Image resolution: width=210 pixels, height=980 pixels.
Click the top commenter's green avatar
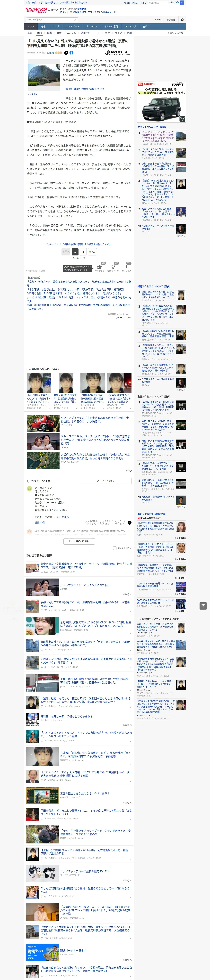point(29,489)
